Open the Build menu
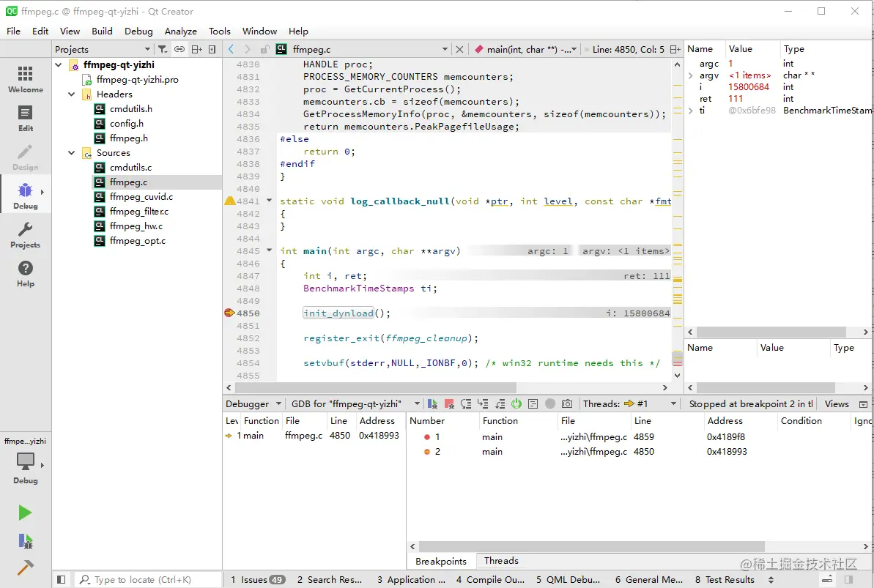 coord(102,31)
